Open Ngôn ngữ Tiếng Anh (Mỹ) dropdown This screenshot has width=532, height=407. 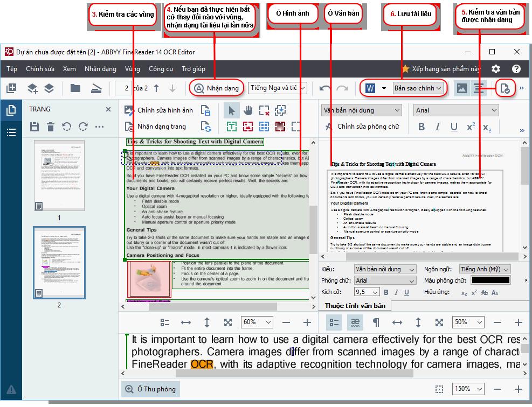tap(485, 269)
